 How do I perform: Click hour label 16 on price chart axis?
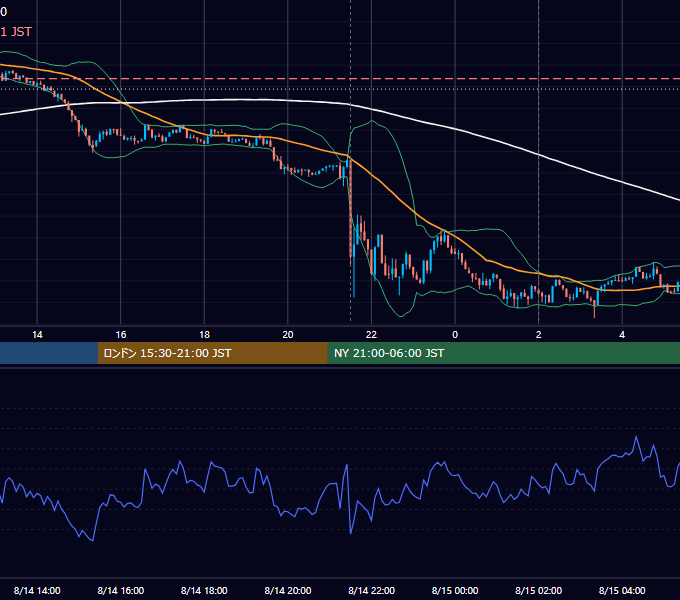coord(121,334)
